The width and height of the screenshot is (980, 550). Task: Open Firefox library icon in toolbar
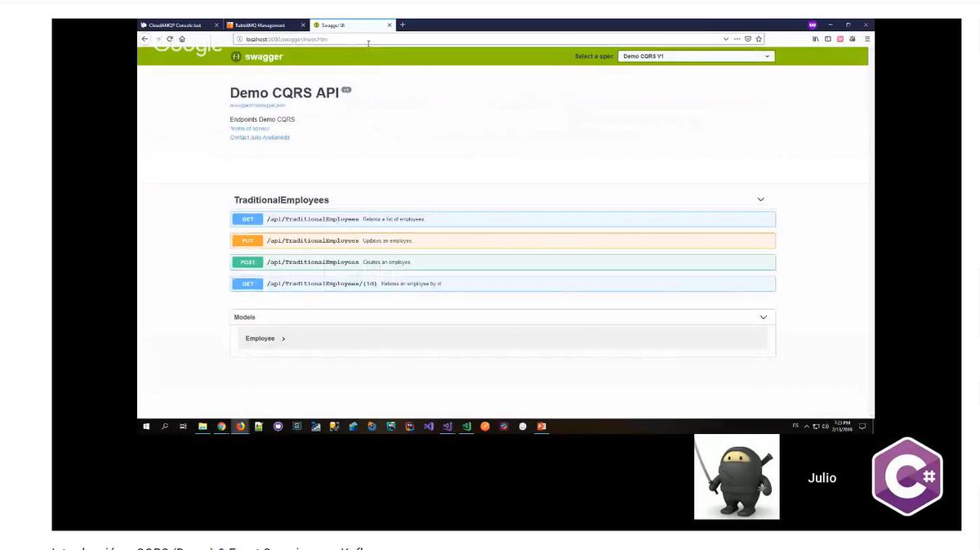(x=815, y=38)
